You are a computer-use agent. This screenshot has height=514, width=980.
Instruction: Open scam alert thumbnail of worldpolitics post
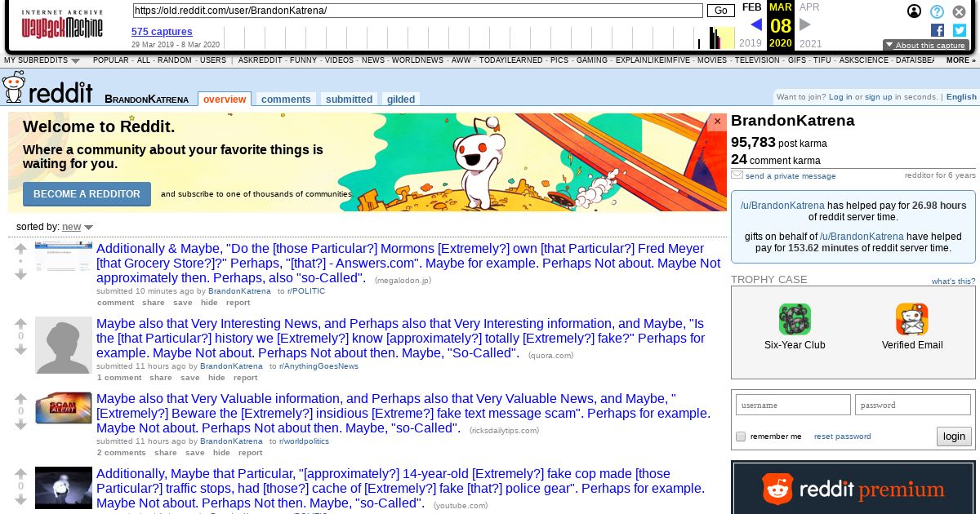click(64, 408)
